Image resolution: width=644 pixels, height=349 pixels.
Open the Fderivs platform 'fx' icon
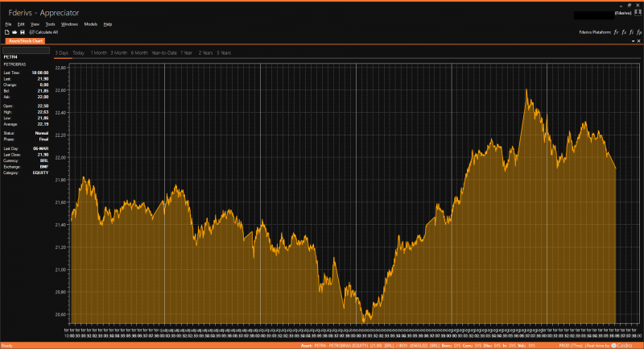[x=623, y=32]
